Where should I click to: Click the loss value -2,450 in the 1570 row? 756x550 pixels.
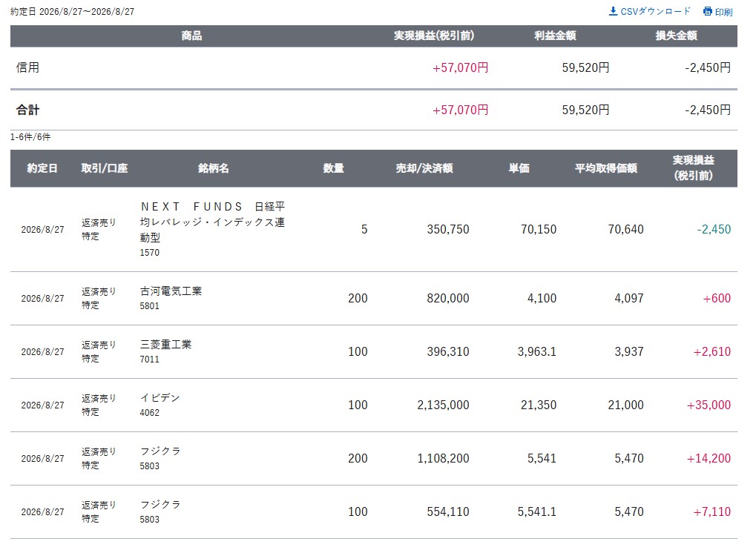[x=714, y=229]
